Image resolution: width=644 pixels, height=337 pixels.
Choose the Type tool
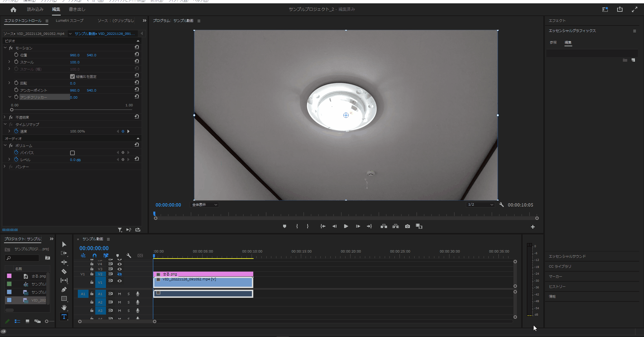(x=64, y=317)
